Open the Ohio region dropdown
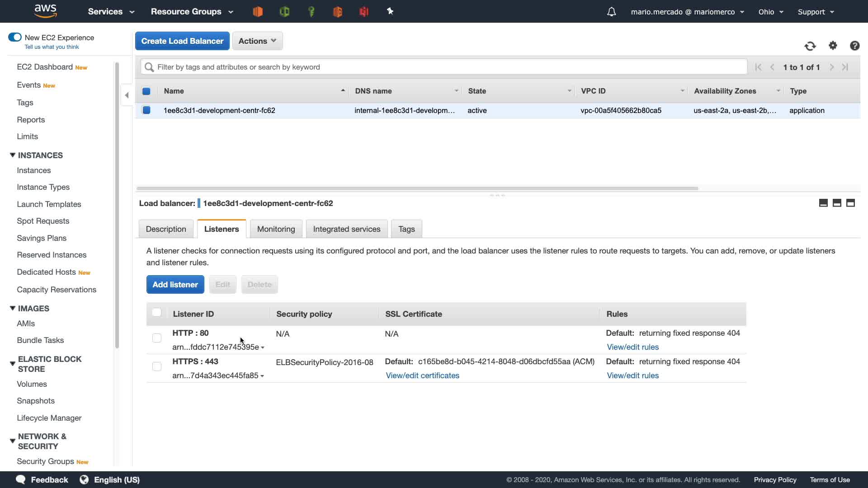Image resolution: width=868 pixels, height=488 pixels. (x=770, y=12)
